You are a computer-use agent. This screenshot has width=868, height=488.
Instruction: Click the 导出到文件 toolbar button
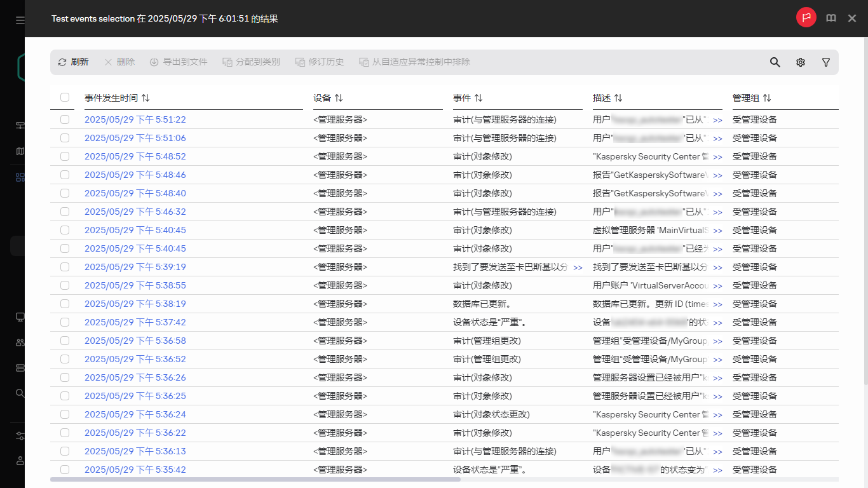pyautogui.click(x=179, y=62)
